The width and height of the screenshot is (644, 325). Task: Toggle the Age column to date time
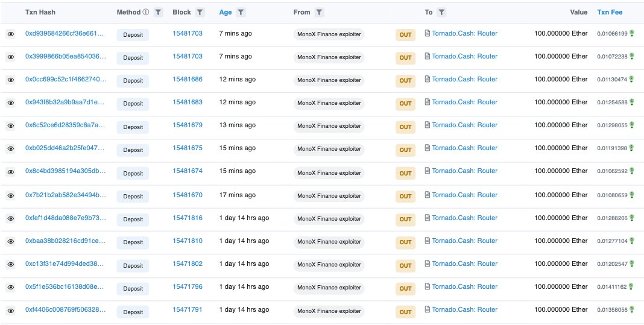tap(226, 12)
